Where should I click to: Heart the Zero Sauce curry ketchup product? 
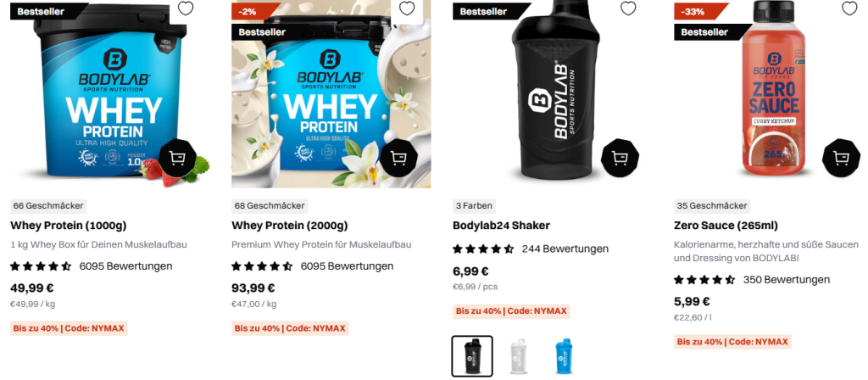(849, 8)
